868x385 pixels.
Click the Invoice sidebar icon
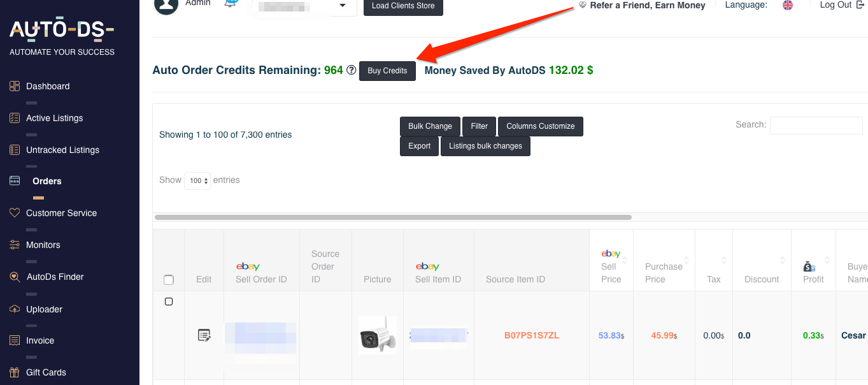click(x=15, y=340)
